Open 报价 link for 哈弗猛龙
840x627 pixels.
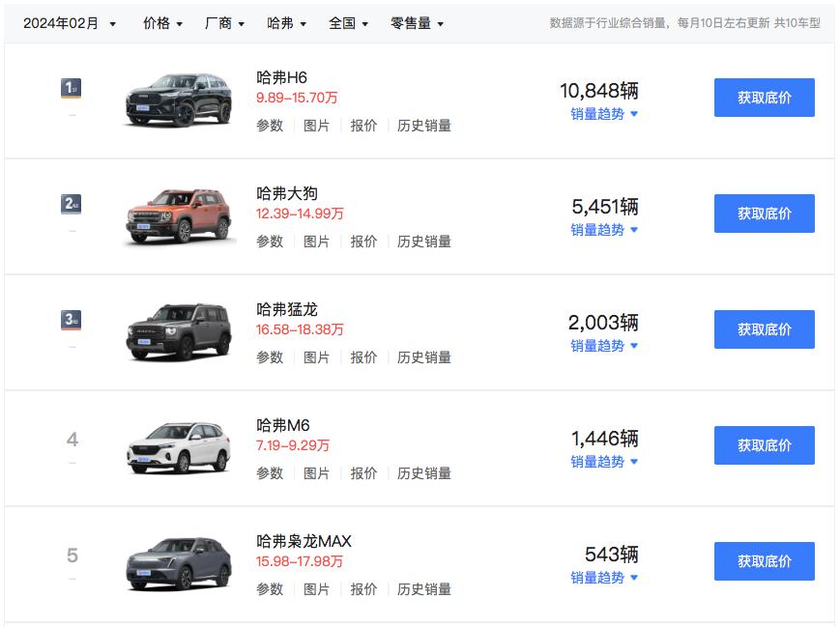363,357
